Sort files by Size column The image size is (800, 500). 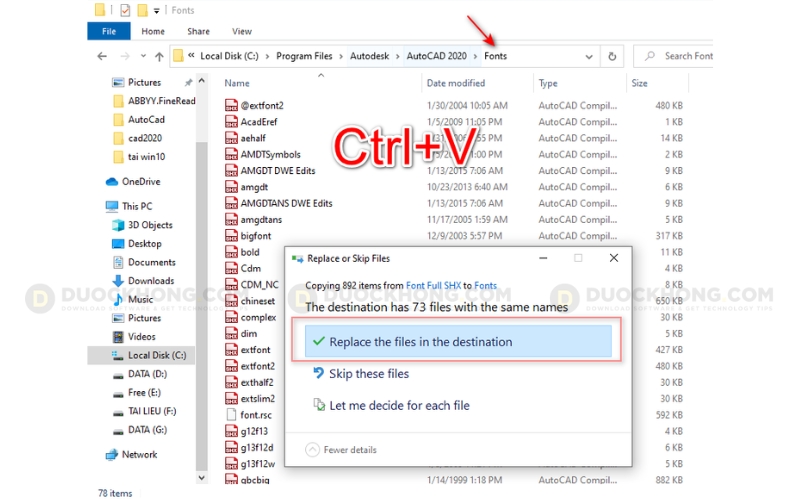[x=639, y=83]
